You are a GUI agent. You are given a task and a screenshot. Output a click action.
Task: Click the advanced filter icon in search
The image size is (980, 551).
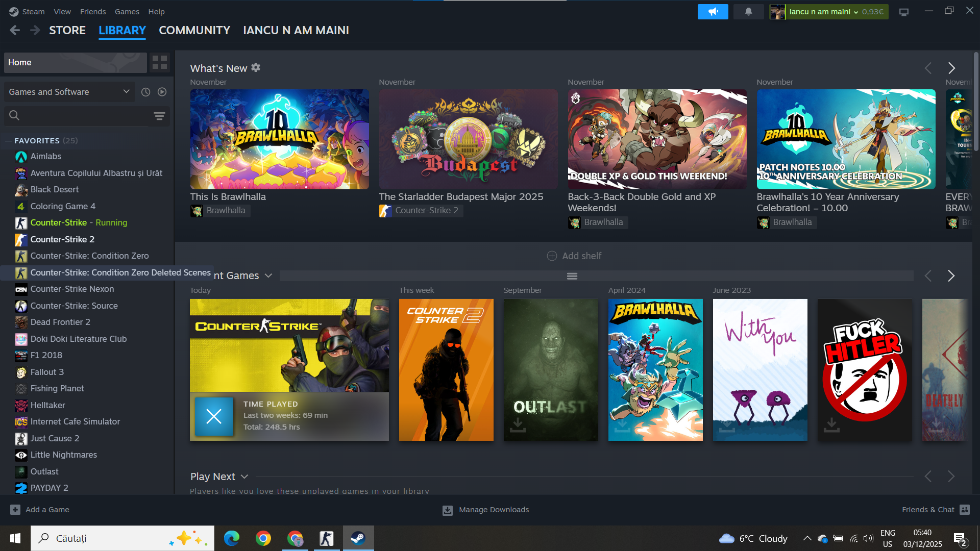click(159, 116)
